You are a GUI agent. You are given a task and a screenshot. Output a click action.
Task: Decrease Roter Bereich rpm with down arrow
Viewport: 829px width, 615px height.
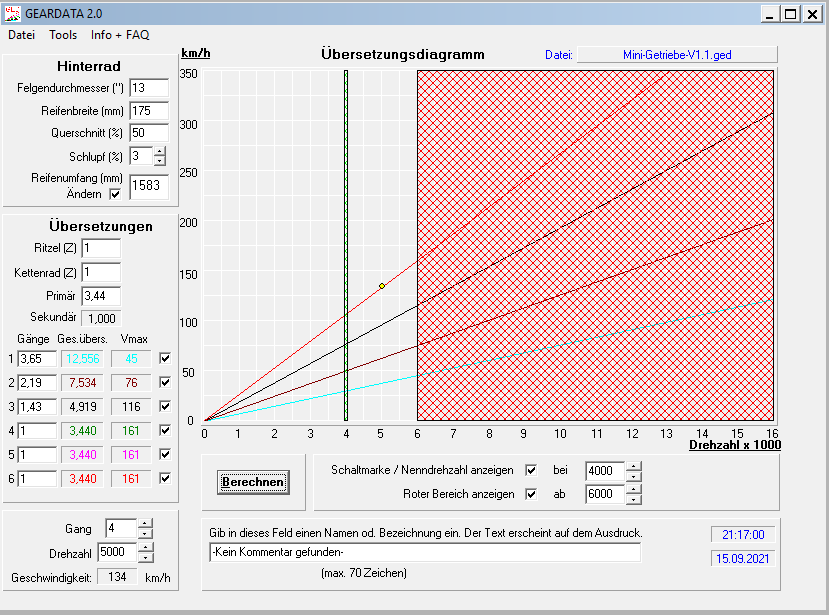click(x=633, y=499)
